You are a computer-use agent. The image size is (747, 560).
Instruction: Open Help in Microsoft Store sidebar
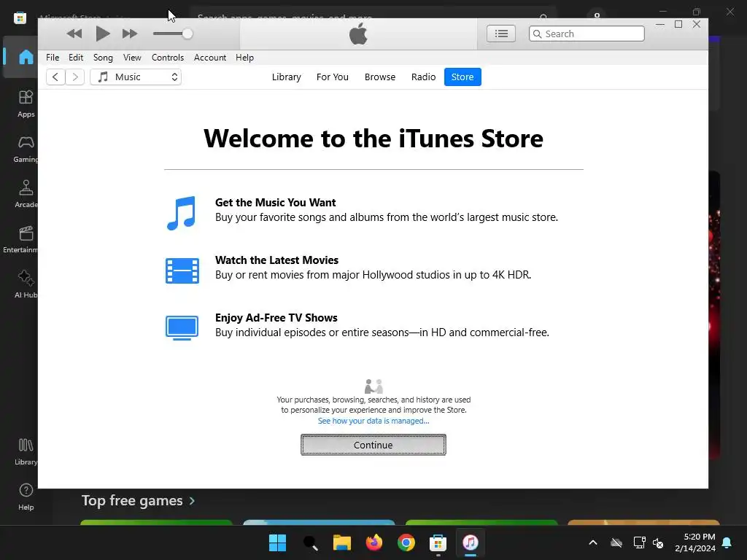tap(26, 497)
